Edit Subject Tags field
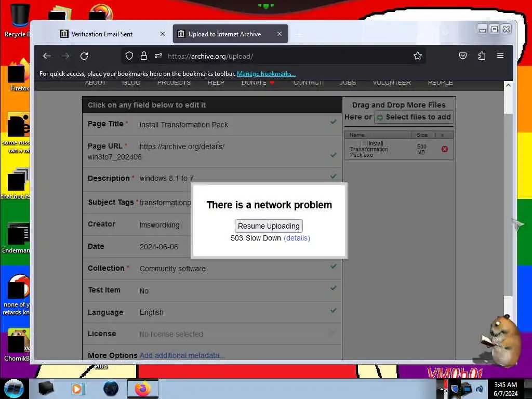The image size is (532, 399). click(x=165, y=203)
